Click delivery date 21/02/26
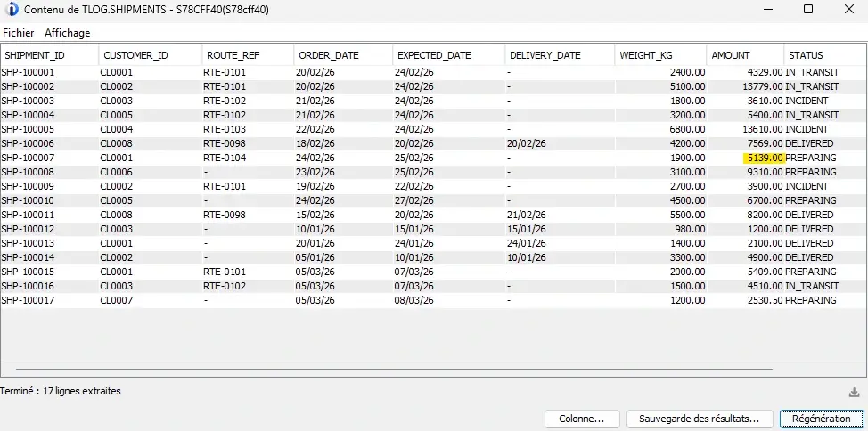Screen dimensions: 868x431 pyautogui.click(x=527, y=215)
